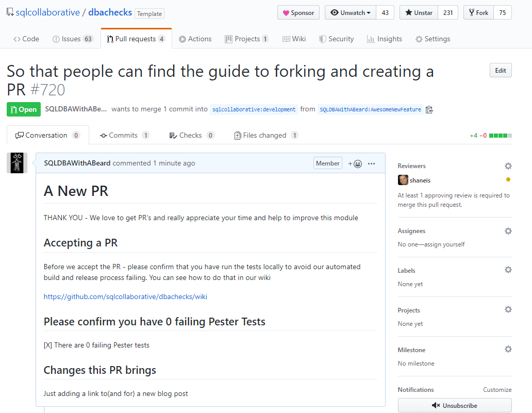Open the Assignees gear settings
Screen dimensions: 532x413
click(508, 231)
